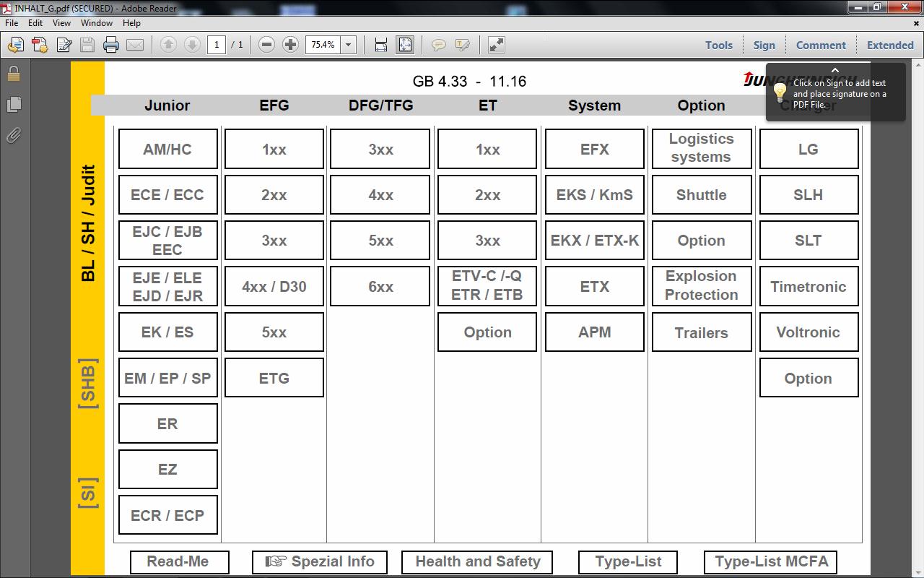The image size is (924, 578).
Task: Open the Security settings lock icon
Action: click(14, 74)
